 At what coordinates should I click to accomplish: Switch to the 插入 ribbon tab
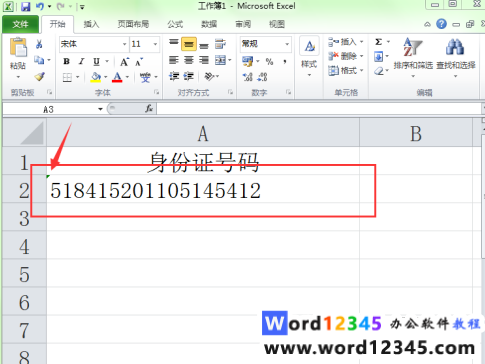click(x=91, y=24)
